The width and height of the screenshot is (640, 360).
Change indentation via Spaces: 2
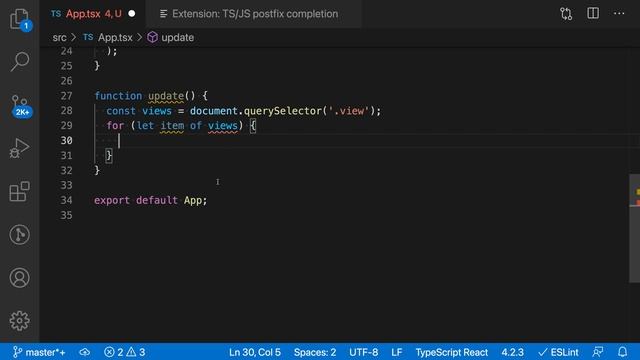point(315,352)
